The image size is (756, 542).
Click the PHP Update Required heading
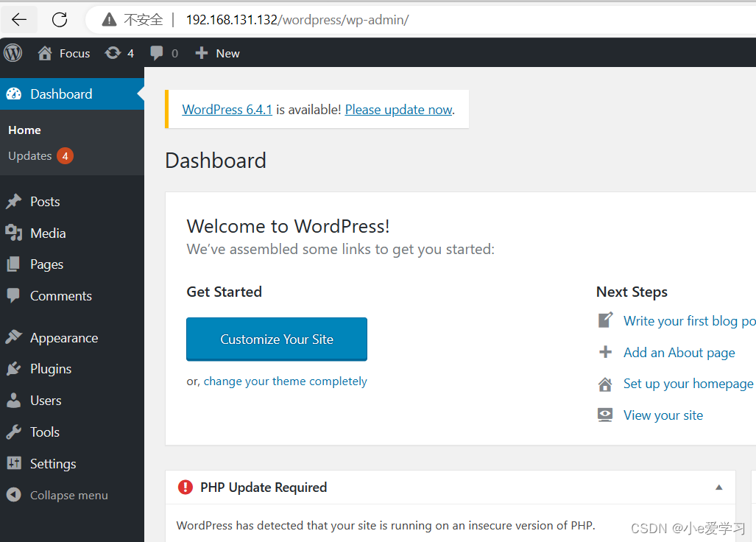point(264,488)
